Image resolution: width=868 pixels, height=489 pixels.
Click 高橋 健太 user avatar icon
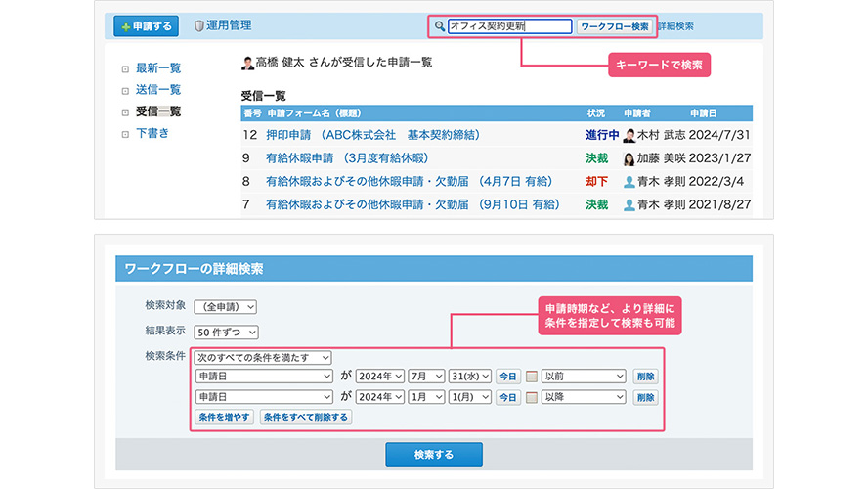tap(247, 64)
